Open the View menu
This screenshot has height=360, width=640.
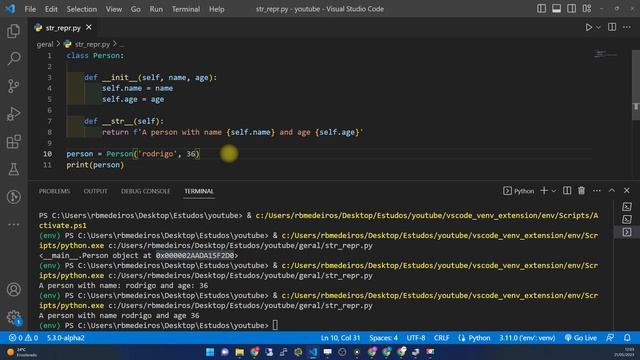114,9
